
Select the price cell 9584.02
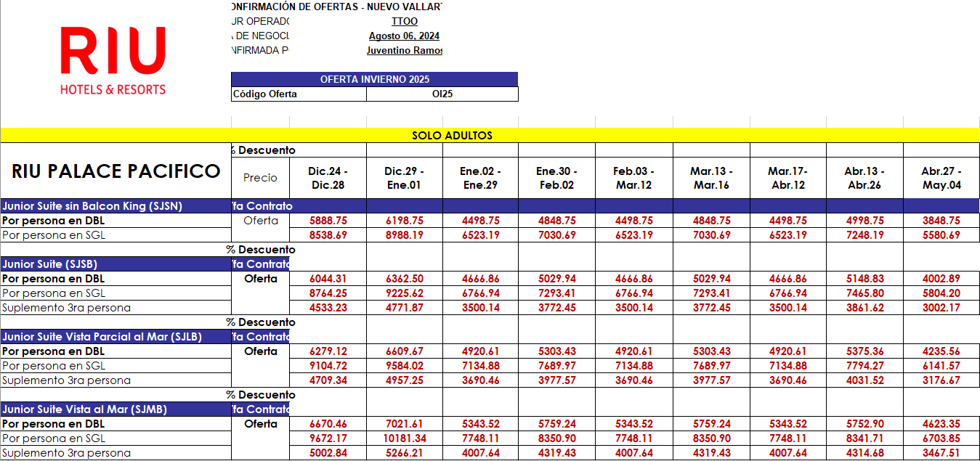click(x=405, y=366)
